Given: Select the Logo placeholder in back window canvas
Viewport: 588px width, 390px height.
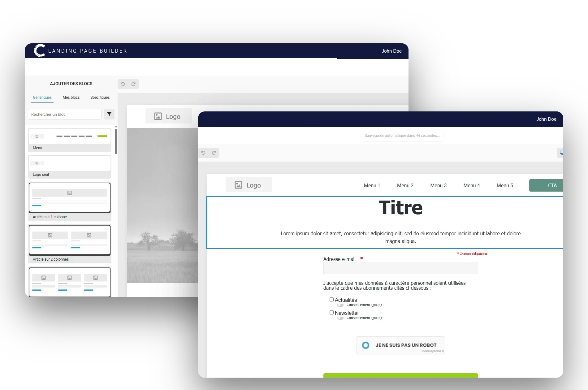Looking at the screenshot, I should (169, 116).
